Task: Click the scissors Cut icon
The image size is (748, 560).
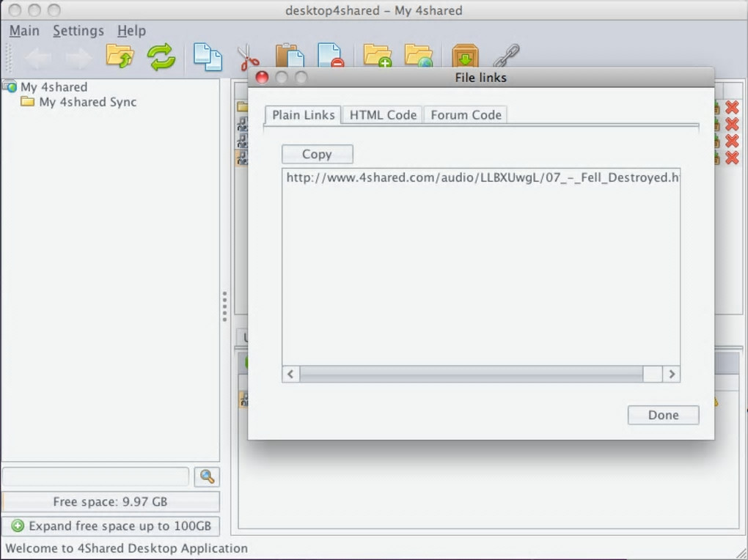Action: point(249,57)
